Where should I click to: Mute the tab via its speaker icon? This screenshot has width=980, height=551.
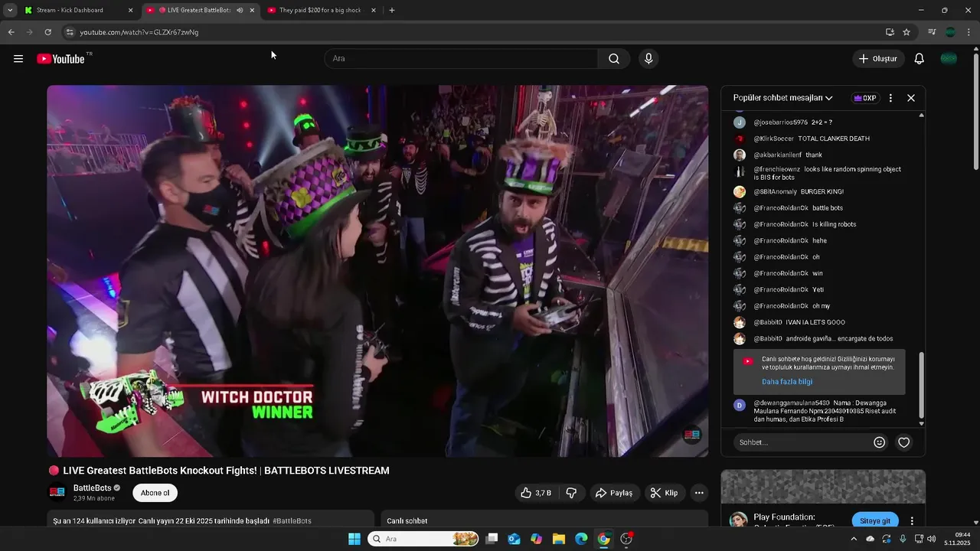tap(240, 10)
